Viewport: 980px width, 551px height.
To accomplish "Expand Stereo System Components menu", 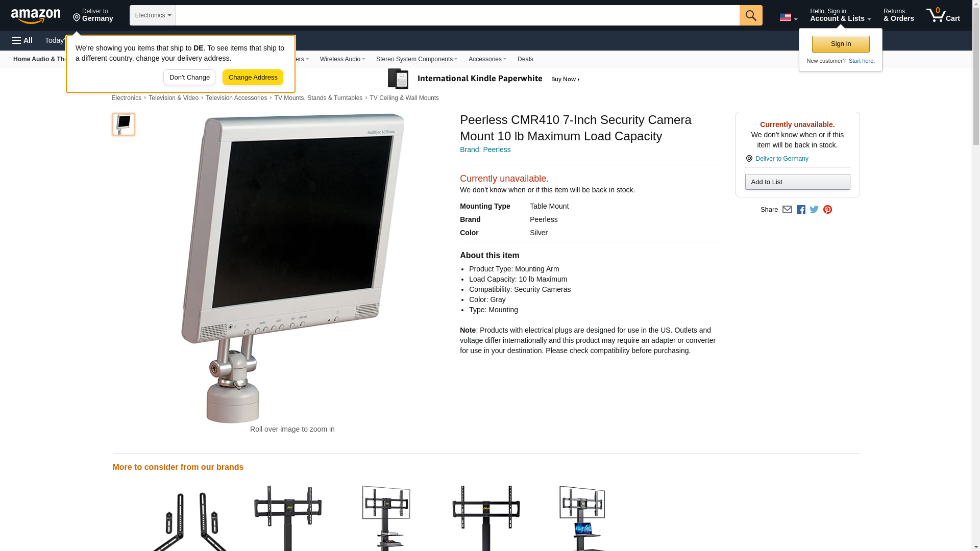I will click(x=416, y=59).
